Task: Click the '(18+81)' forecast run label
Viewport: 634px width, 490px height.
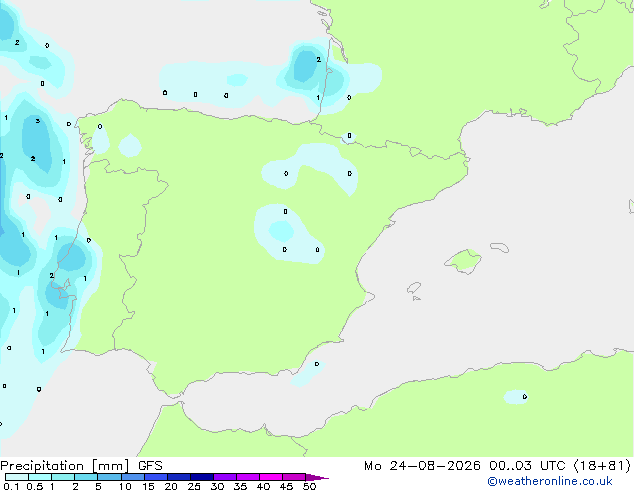Action: pyautogui.click(x=602, y=466)
